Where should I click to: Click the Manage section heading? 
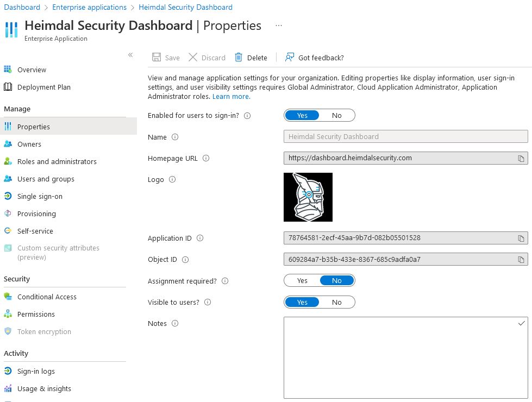coord(17,109)
